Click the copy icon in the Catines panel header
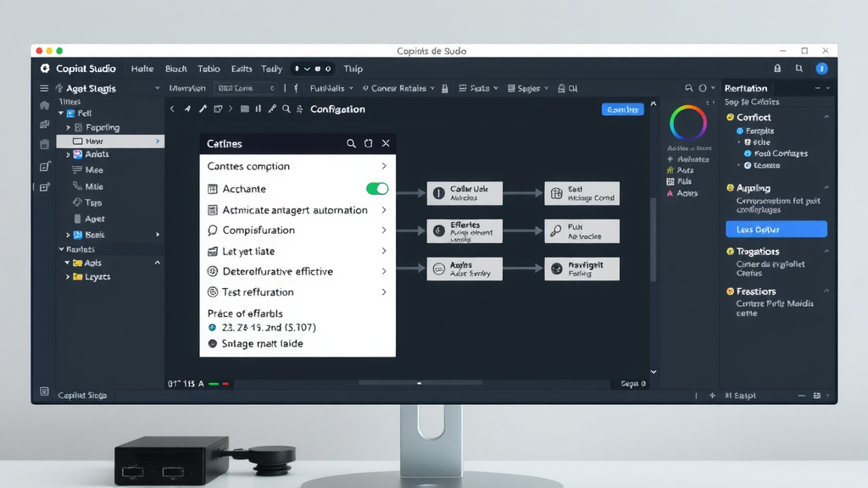868x488 pixels. click(x=368, y=143)
